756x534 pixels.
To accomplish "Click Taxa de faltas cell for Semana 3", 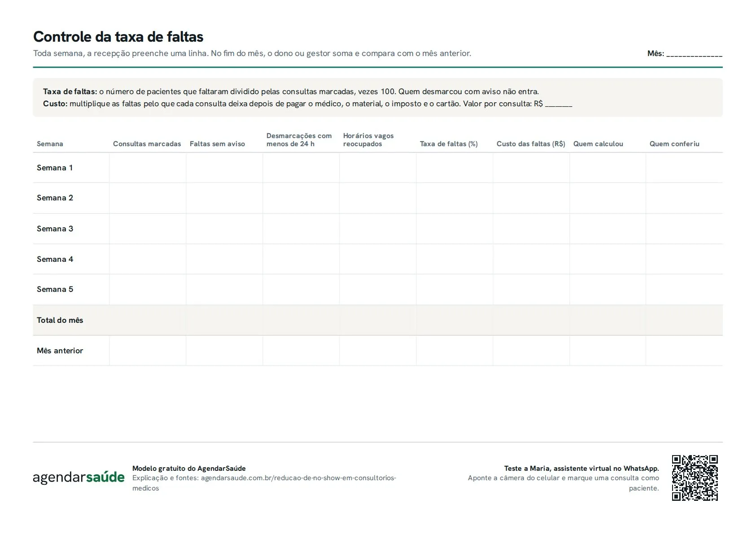I will [x=454, y=229].
